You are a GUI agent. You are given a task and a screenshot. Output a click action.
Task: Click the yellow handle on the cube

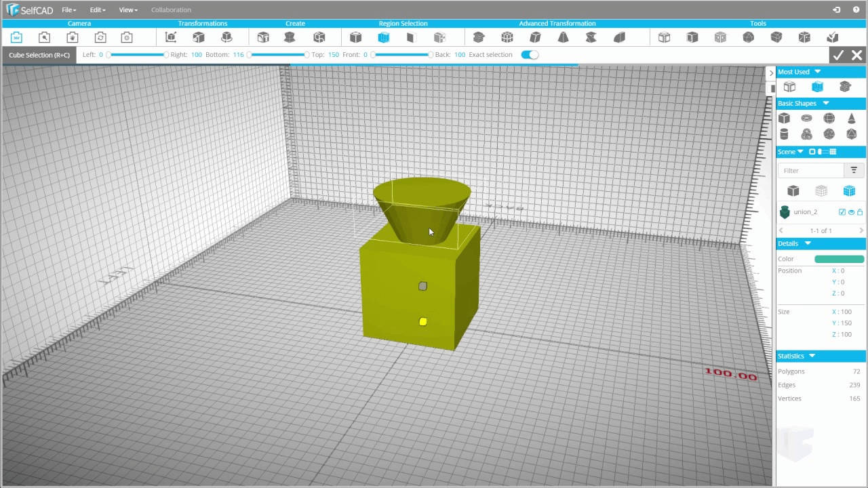(423, 322)
